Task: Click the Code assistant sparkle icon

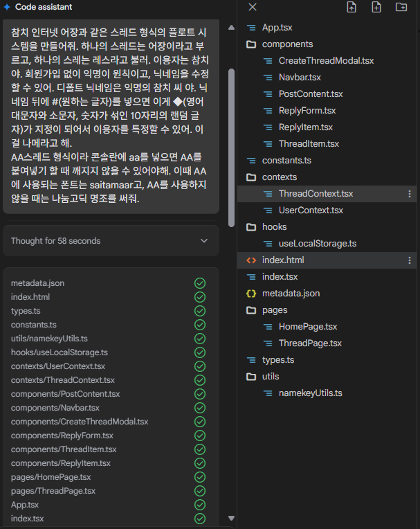Action: pyautogui.click(x=7, y=6)
